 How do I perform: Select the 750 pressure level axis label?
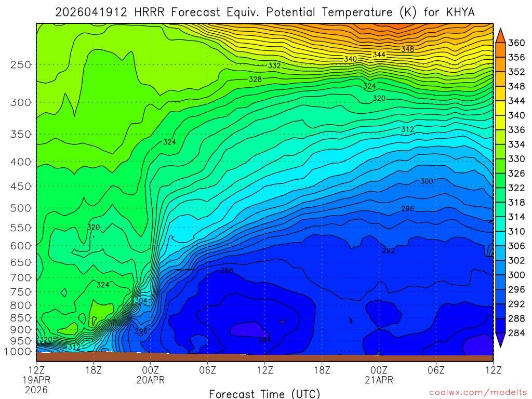pos(21,292)
